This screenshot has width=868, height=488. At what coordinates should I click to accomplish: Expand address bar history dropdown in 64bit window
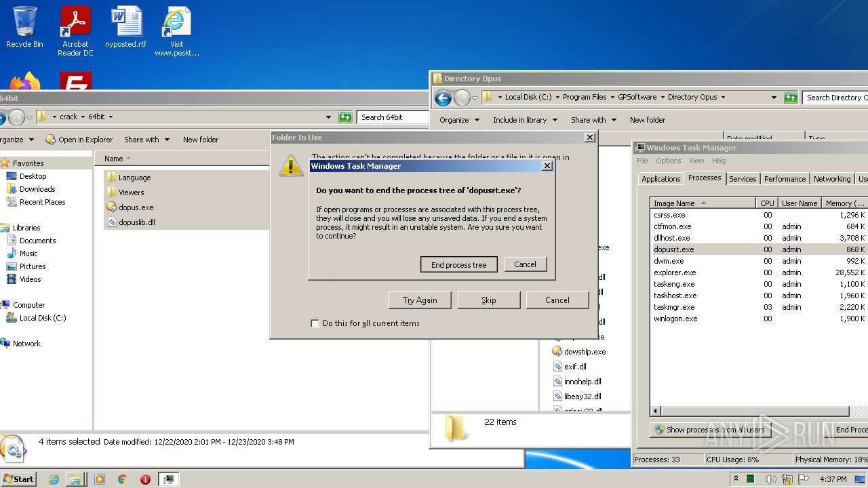click(328, 117)
